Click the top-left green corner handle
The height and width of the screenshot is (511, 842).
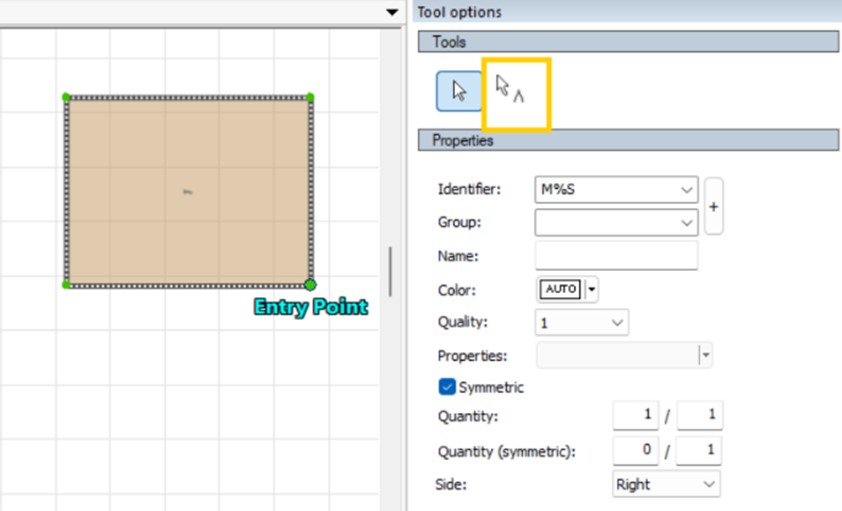point(67,98)
